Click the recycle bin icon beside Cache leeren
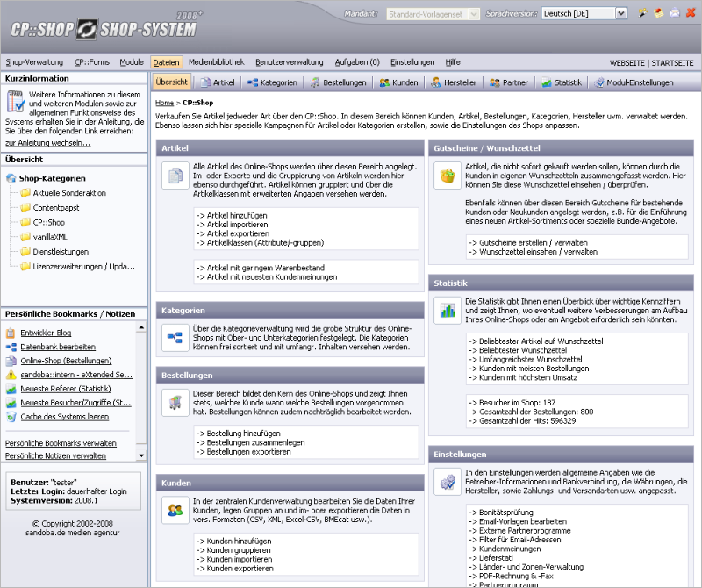Image resolution: width=702 pixels, height=588 pixels. click(11, 417)
